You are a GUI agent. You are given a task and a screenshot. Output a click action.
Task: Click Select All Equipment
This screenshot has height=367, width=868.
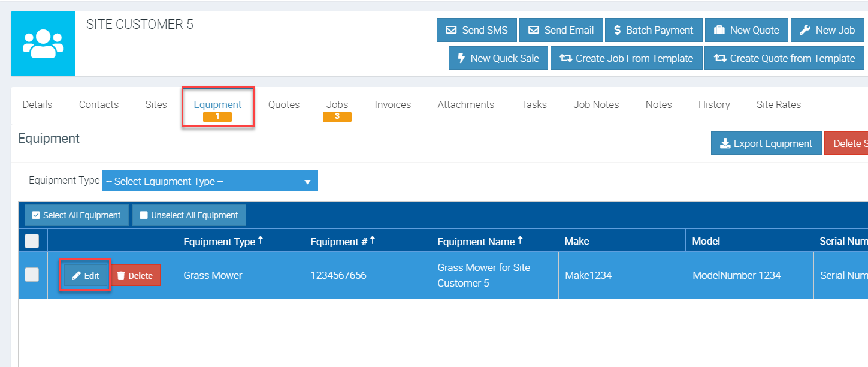click(x=76, y=215)
